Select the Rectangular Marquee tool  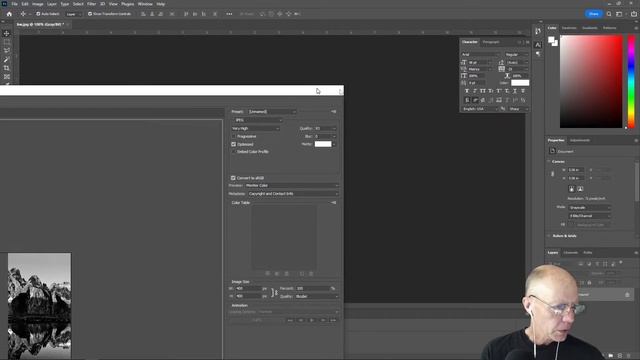7,42
